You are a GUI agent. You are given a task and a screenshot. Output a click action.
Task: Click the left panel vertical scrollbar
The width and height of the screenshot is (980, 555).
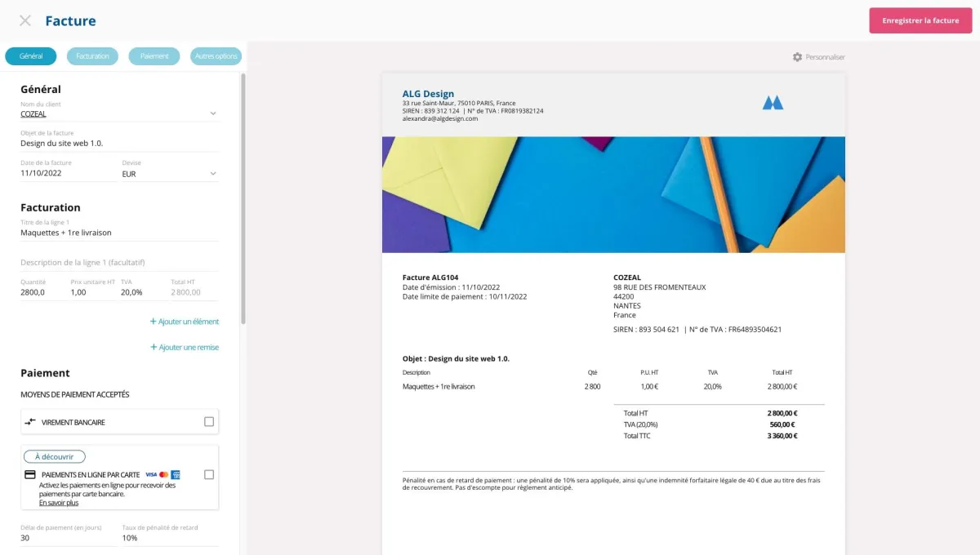point(243,200)
